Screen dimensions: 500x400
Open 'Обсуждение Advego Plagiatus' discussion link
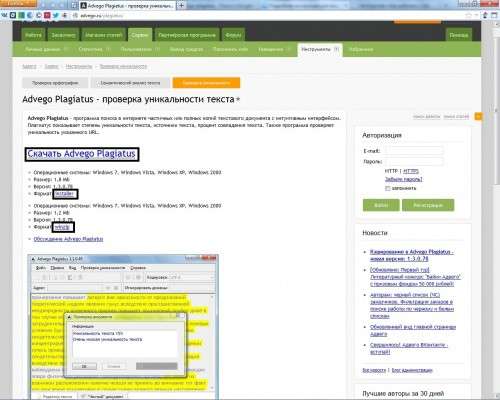(68, 239)
